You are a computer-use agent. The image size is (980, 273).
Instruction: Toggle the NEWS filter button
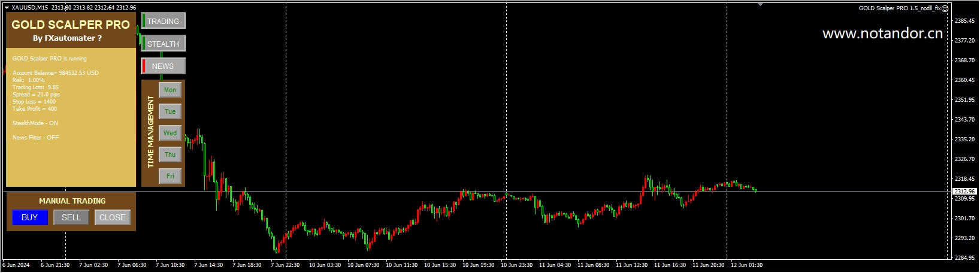[163, 66]
